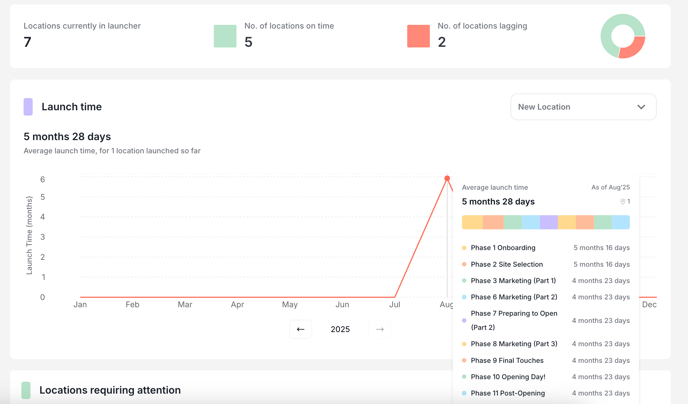The height and width of the screenshot is (404, 688).
Task: Select the Phase 1 Onboarding legend entry
Action: pyautogui.click(x=503, y=248)
